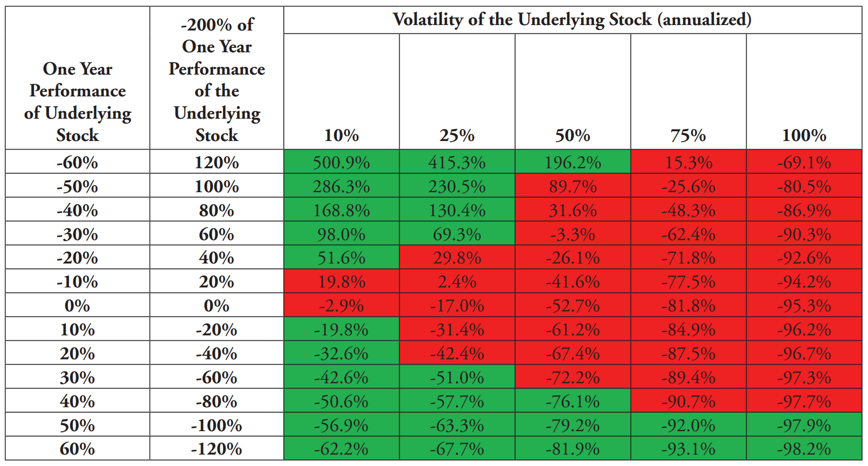
Task: Click the 19.8% red cell
Action: pos(342,281)
